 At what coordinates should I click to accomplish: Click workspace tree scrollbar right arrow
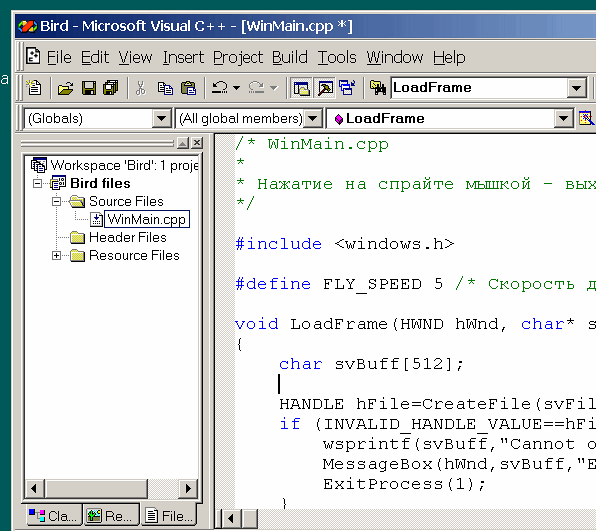(x=188, y=488)
